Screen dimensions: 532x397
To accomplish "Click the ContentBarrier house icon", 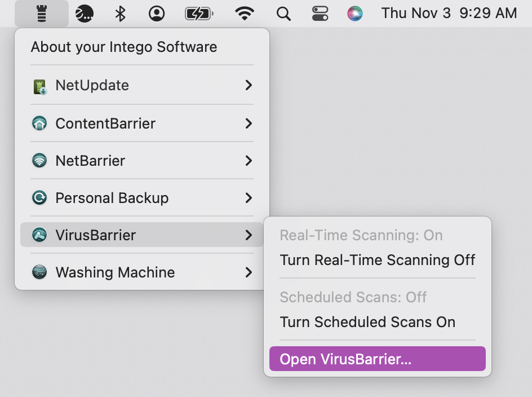I will tap(39, 123).
